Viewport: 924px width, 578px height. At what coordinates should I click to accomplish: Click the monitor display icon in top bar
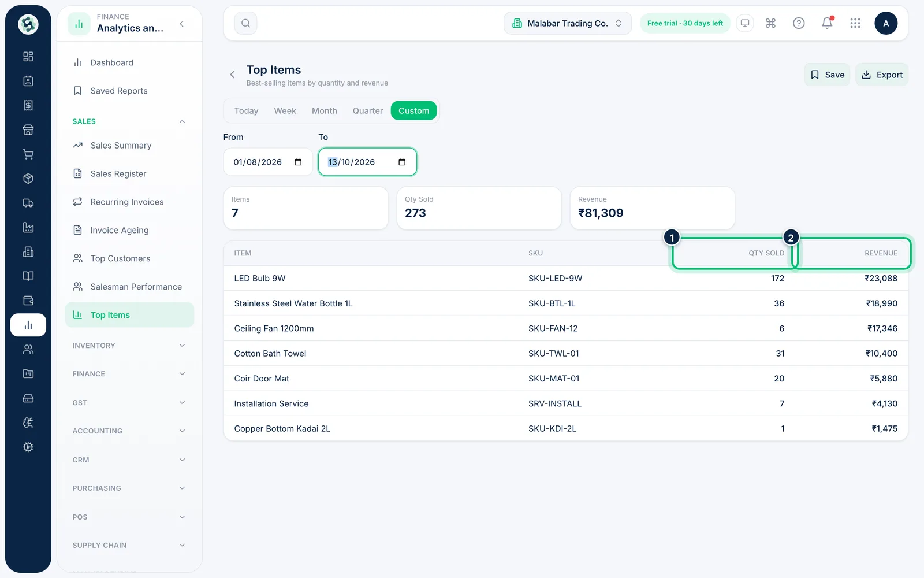[x=745, y=23]
